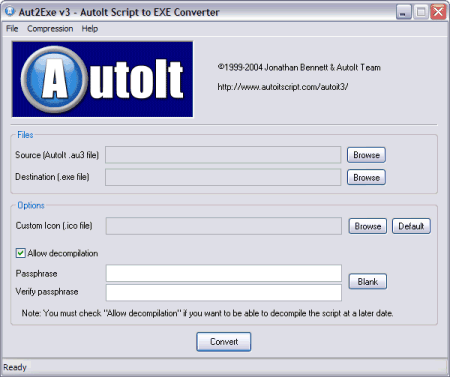Browse for a custom .ico icon file
This screenshot has width=450, height=377.
(x=368, y=226)
